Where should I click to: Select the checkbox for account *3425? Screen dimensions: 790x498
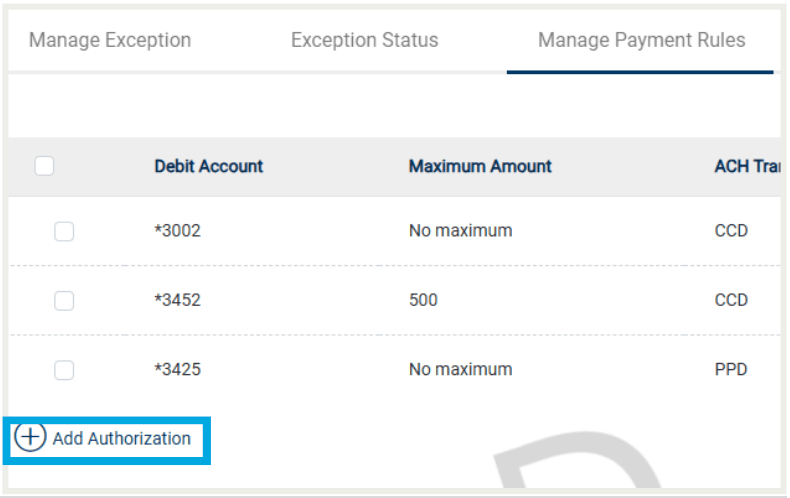point(64,370)
